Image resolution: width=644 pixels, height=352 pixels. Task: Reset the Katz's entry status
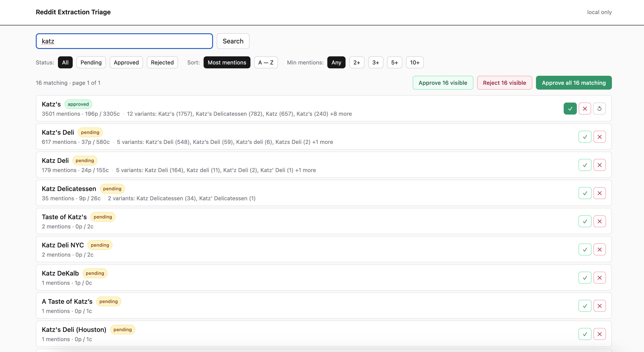pos(599,109)
